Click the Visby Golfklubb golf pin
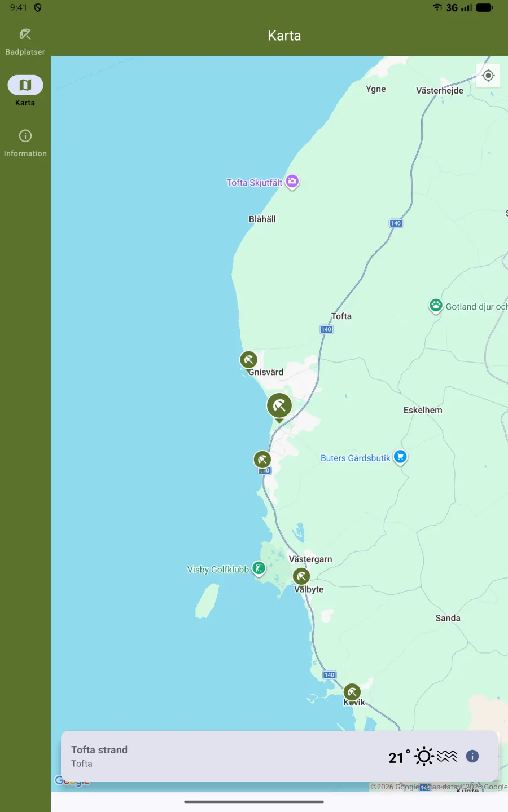 (259, 568)
